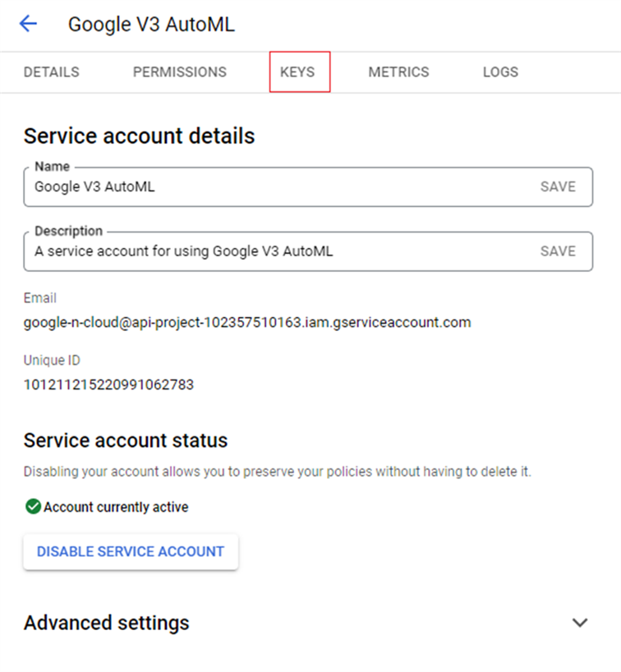Click the Service account status heading

click(126, 440)
